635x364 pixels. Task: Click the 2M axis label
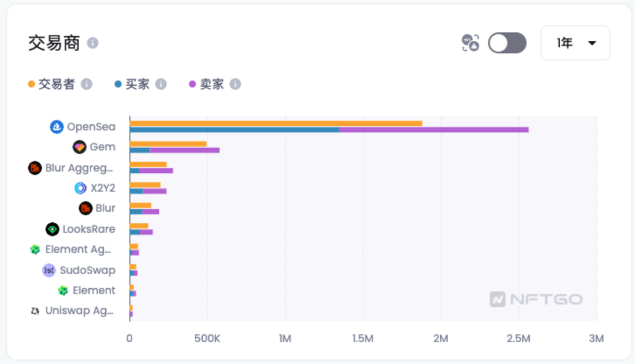coord(440,339)
